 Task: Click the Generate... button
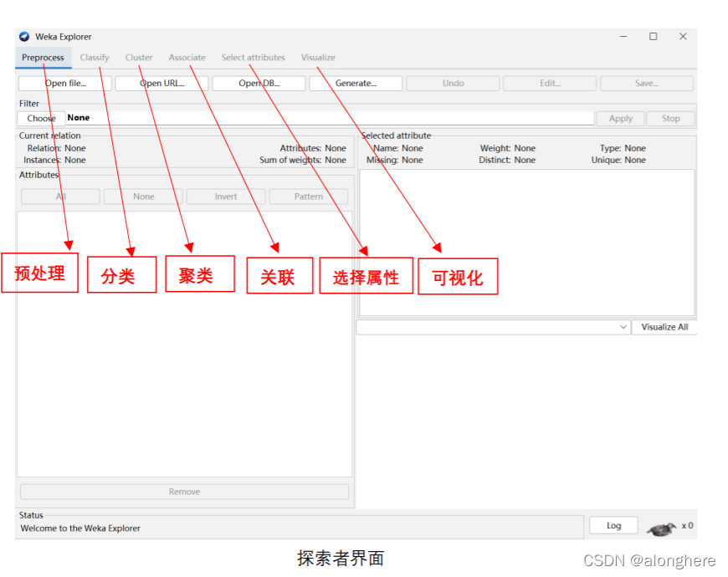click(x=356, y=84)
